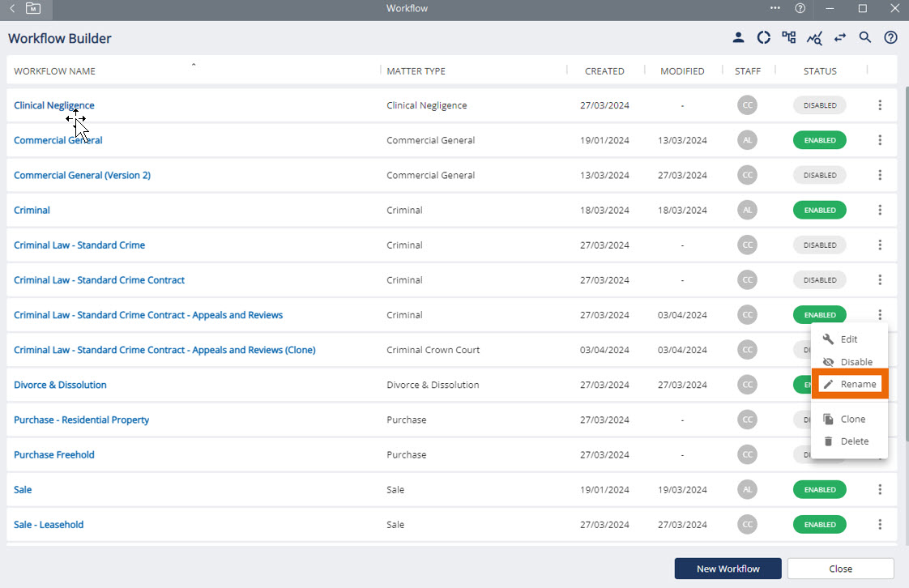Click the back arrow in title bar
Image resolution: width=909 pixels, height=588 pixels.
[x=12, y=8]
